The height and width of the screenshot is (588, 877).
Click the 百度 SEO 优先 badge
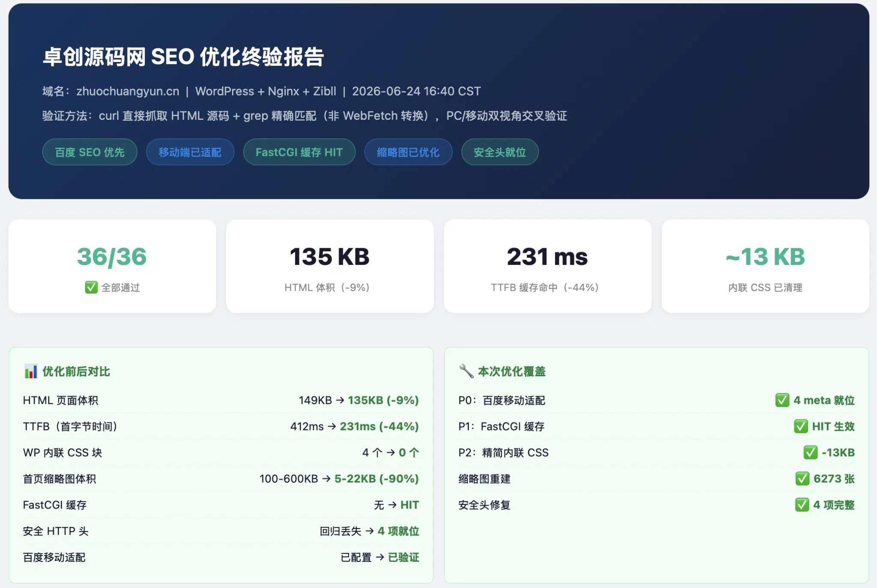(x=89, y=152)
